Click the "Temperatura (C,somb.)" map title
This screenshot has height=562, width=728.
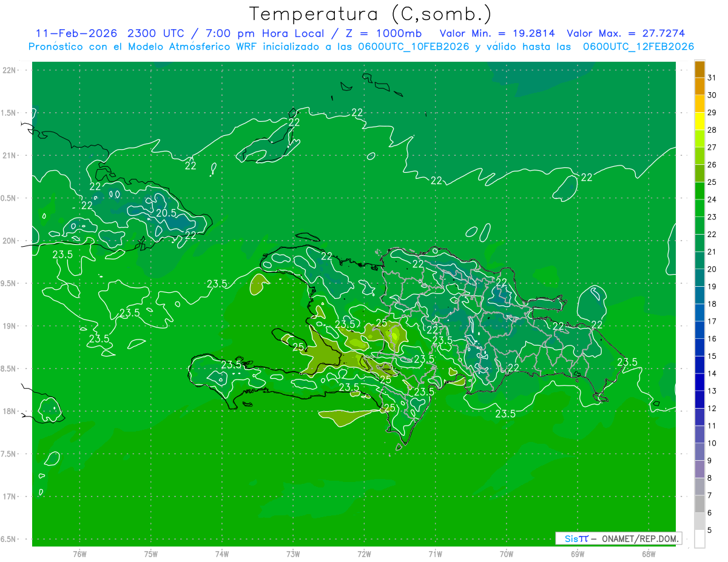pyautogui.click(x=371, y=14)
